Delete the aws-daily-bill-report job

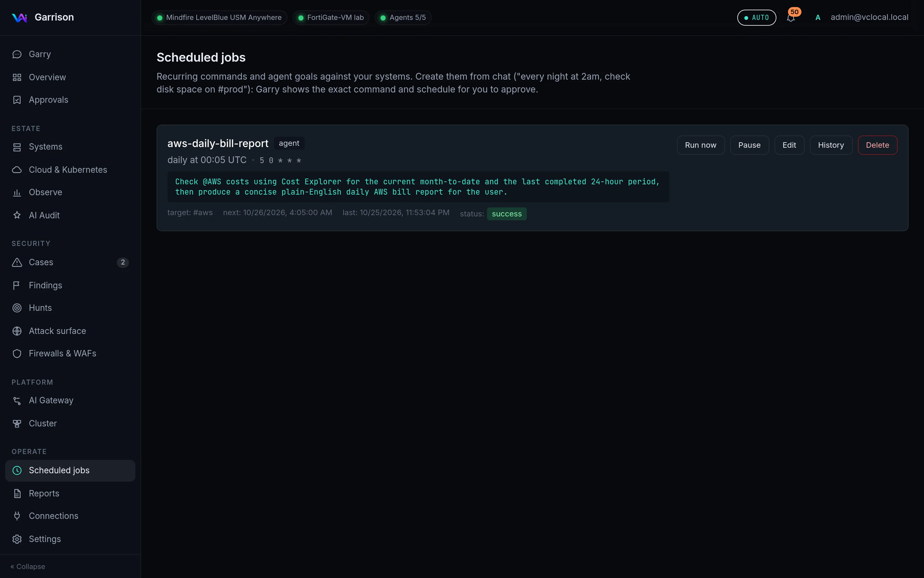[877, 145]
